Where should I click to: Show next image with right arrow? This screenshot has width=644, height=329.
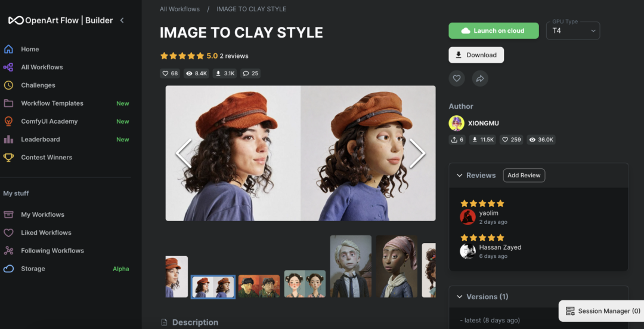click(417, 153)
